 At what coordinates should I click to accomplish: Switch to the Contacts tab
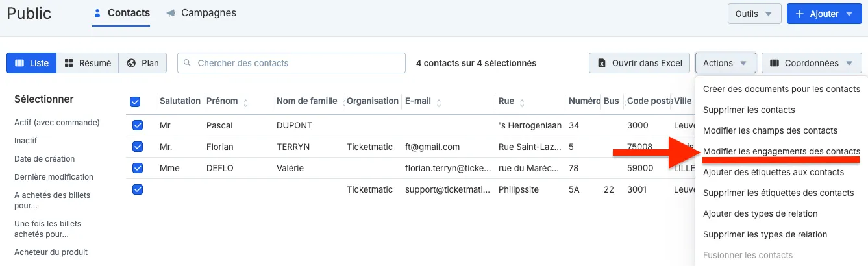tap(121, 13)
